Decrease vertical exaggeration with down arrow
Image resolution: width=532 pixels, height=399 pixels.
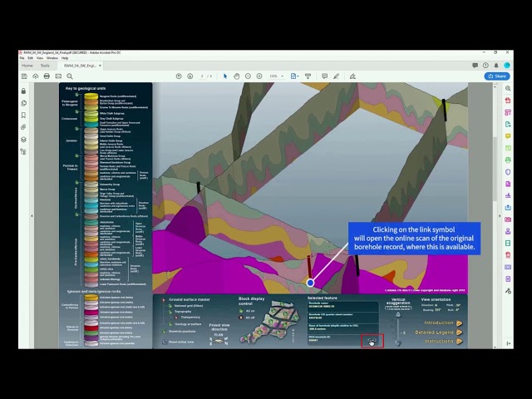pos(398,343)
